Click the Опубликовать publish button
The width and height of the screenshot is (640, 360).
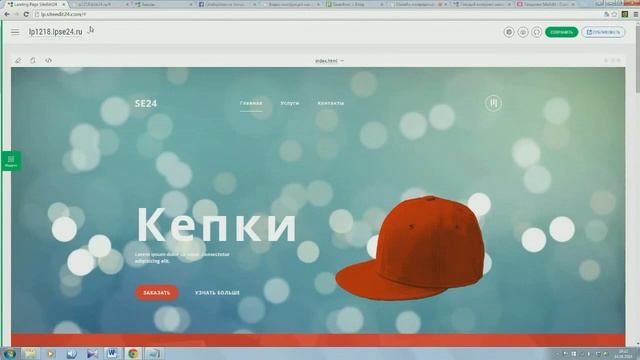[x=603, y=32]
